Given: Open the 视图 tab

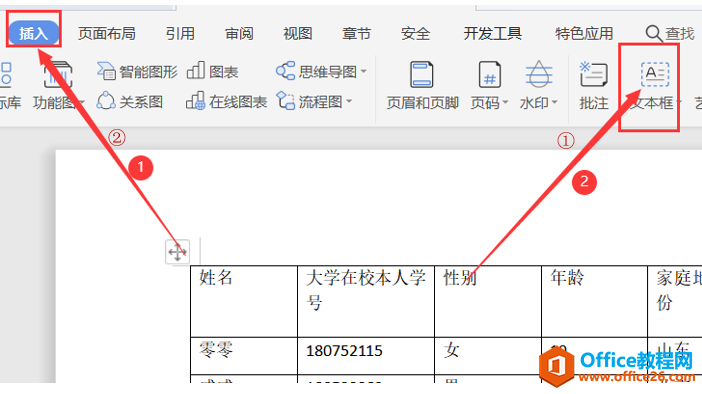Looking at the screenshot, I should [298, 33].
